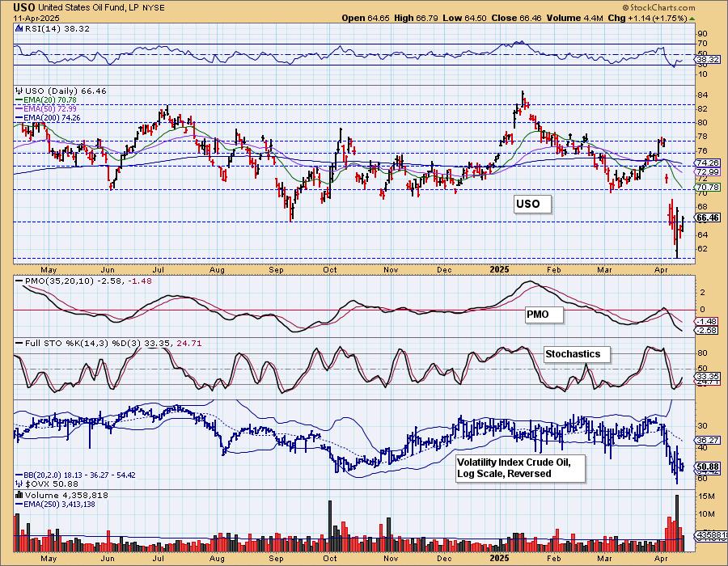Click the Volatility Index Crude Oil annotation
This screenshot has height=566, width=728.
pos(520,468)
